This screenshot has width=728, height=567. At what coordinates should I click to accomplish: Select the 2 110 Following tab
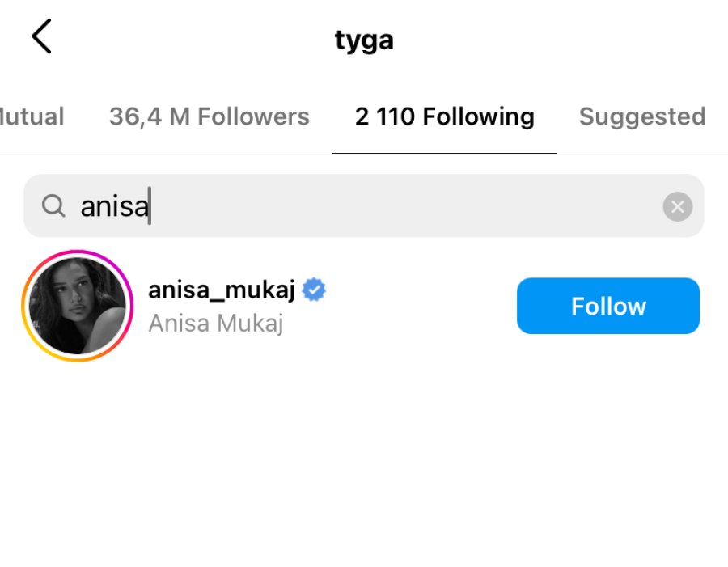(x=444, y=116)
